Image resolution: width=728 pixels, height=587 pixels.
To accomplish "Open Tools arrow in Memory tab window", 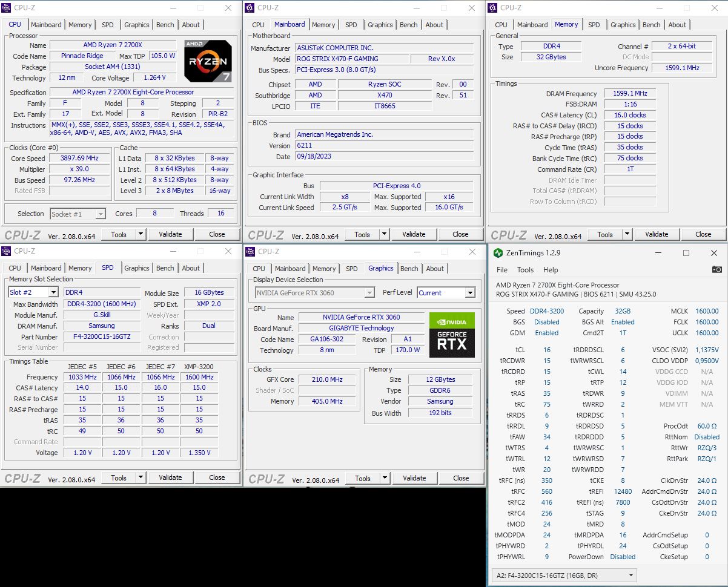I will (x=627, y=234).
